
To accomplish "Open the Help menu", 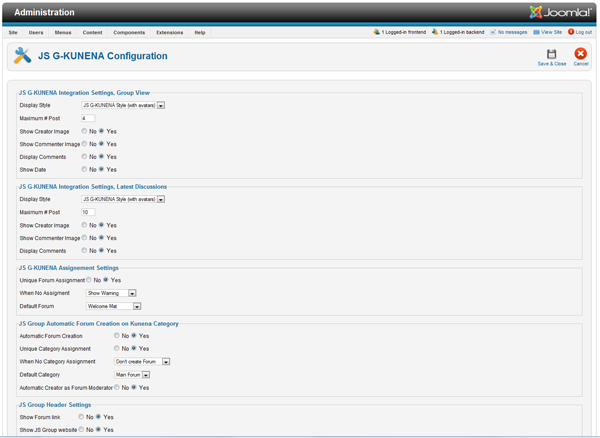I will click(200, 33).
